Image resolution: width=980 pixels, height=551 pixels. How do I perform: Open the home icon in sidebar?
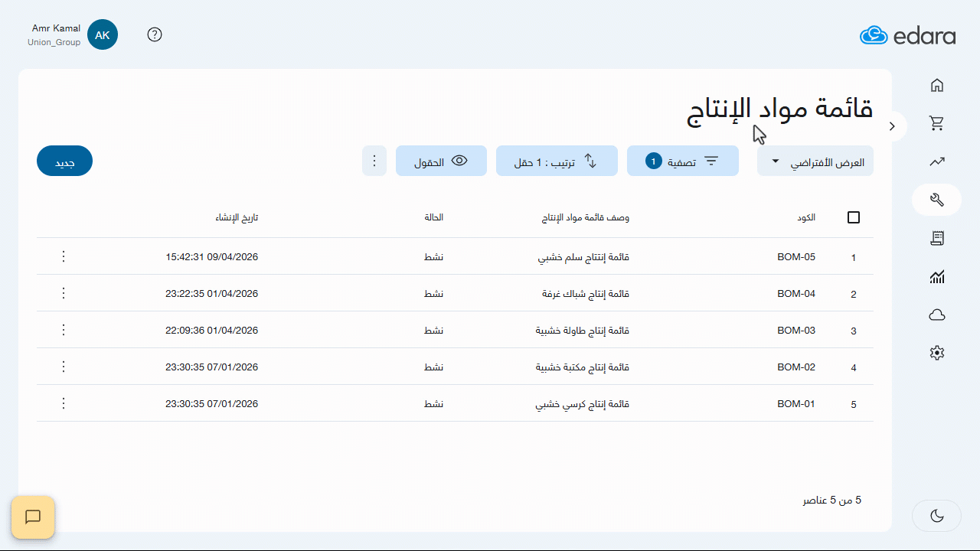point(936,85)
